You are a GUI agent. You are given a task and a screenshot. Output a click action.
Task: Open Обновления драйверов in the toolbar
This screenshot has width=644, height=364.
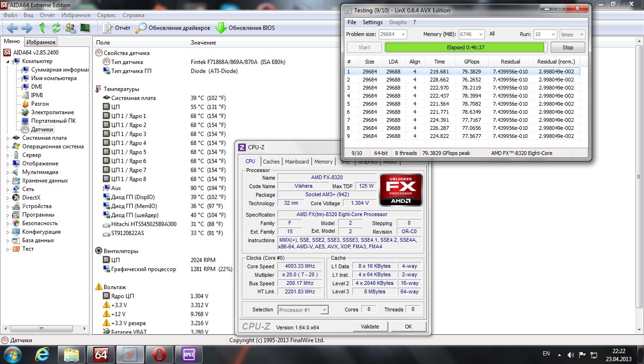(x=173, y=28)
